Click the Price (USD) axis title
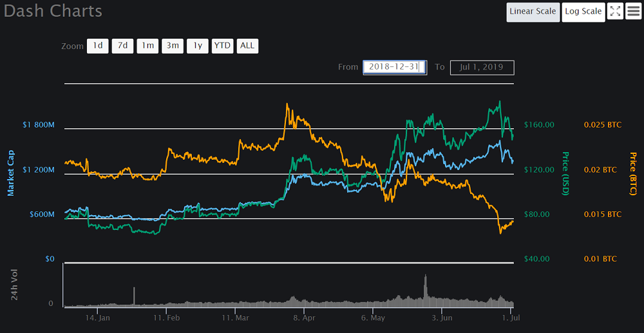 [x=565, y=173]
